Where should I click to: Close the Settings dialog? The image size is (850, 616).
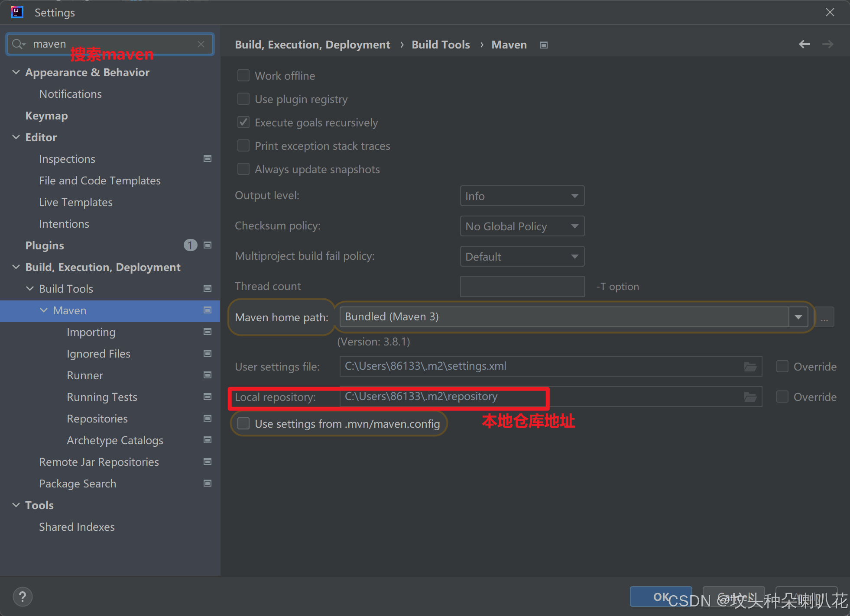click(x=830, y=12)
